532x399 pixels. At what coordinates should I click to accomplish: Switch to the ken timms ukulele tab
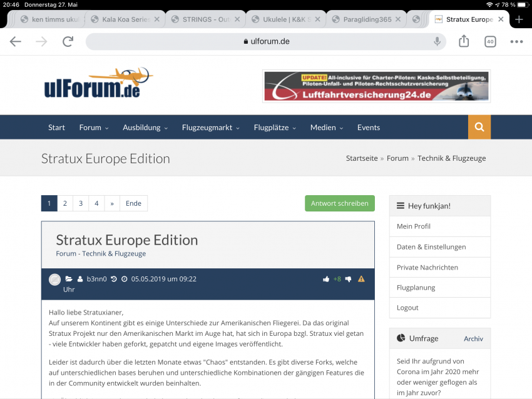51,19
